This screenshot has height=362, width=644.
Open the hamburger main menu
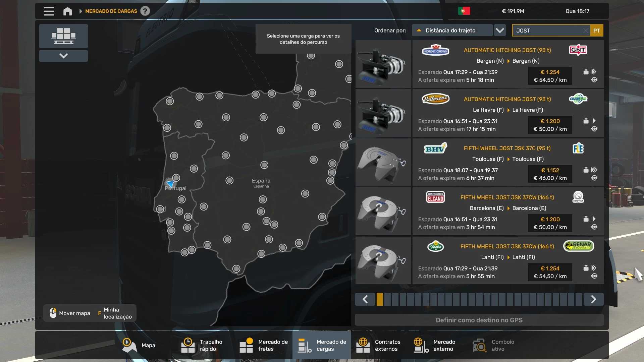(x=49, y=11)
